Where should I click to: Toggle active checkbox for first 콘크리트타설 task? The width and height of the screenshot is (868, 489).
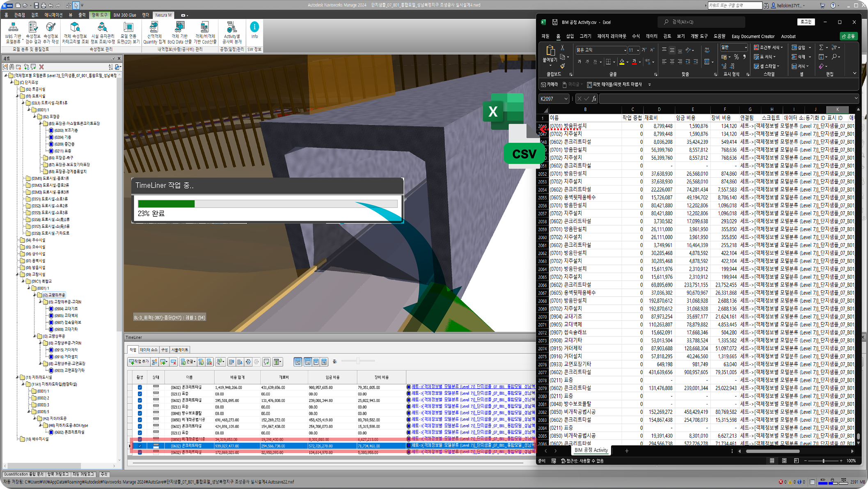[140, 387]
